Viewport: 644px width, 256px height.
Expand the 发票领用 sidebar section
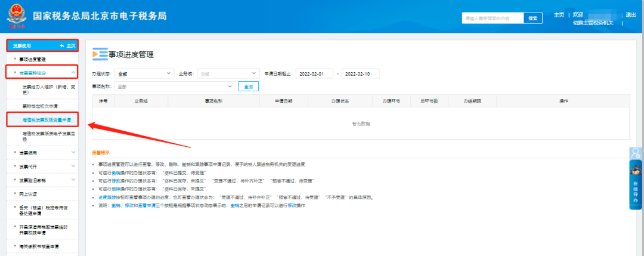(73, 153)
